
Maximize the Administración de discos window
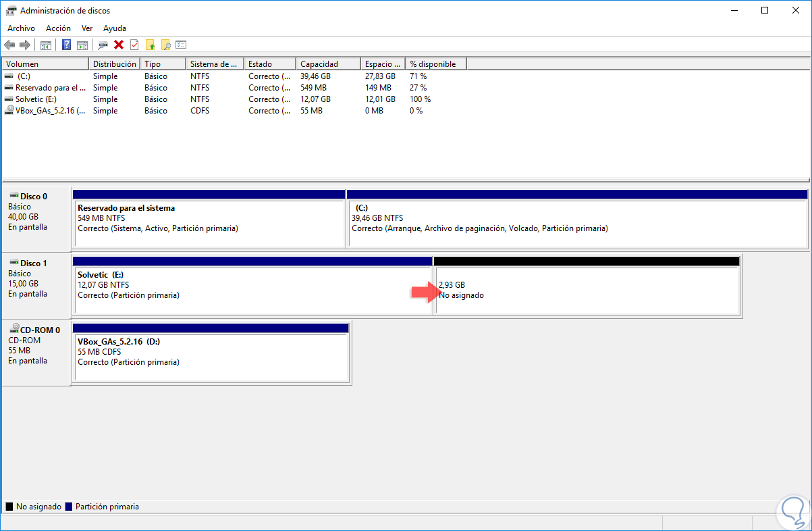click(765, 10)
